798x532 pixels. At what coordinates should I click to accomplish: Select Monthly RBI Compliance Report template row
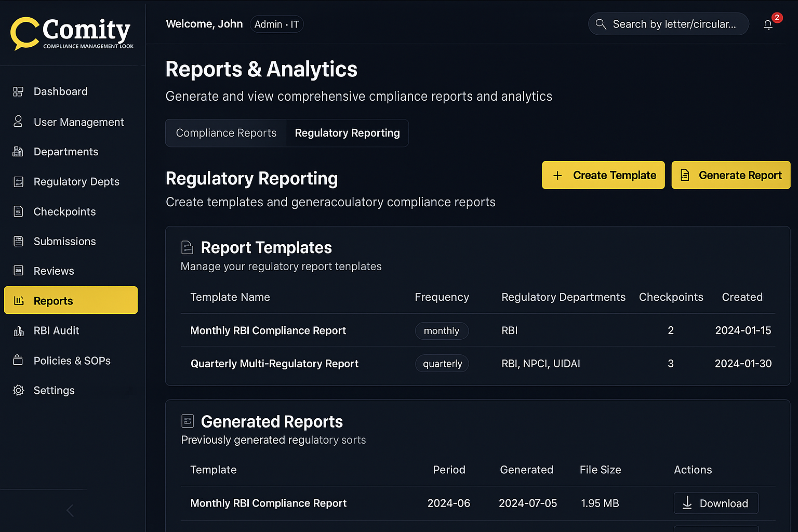[478, 330]
